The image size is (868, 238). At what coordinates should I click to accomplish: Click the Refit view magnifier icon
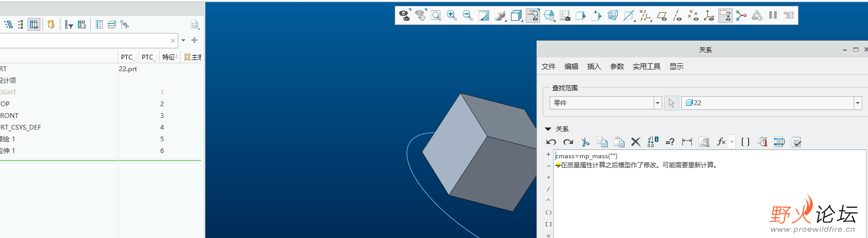[x=436, y=15]
